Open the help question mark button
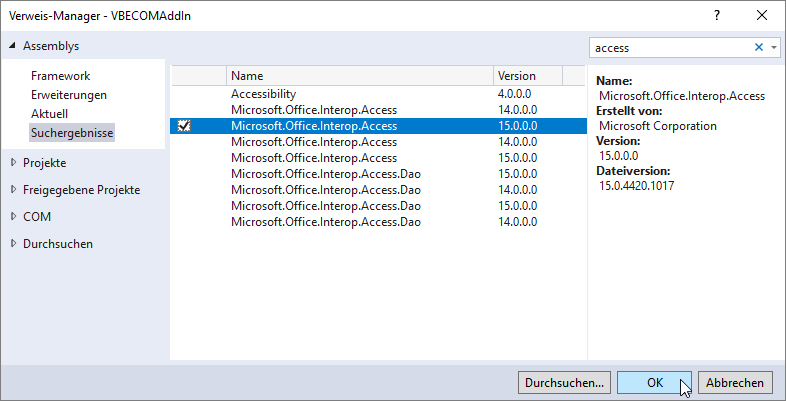 [x=717, y=16]
